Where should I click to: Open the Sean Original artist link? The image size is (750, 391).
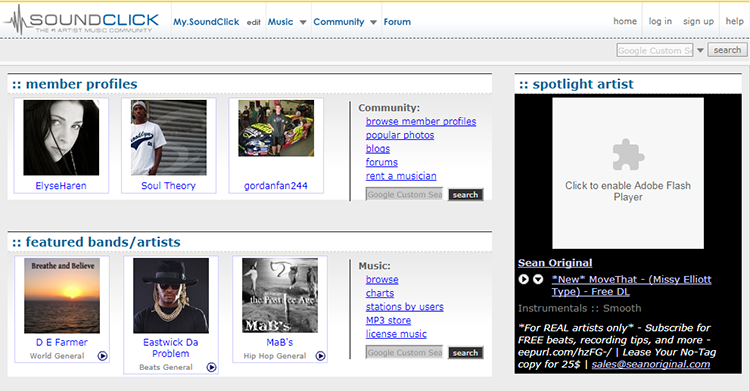tap(555, 263)
